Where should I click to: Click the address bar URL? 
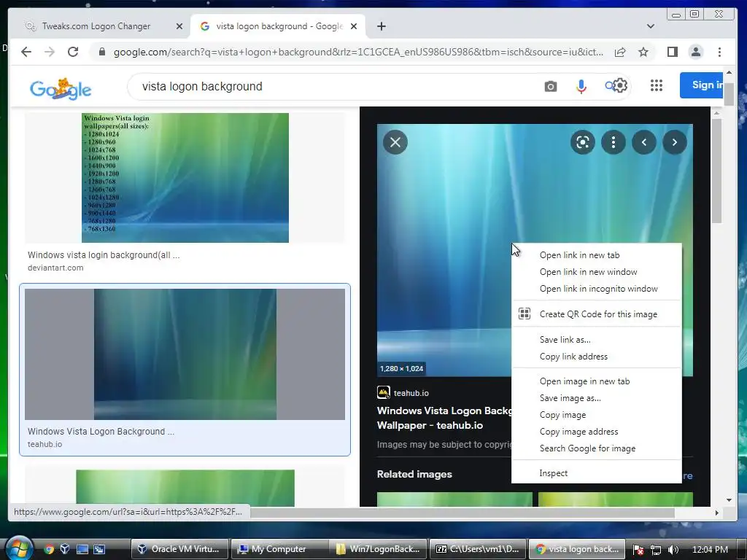tap(357, 52)
